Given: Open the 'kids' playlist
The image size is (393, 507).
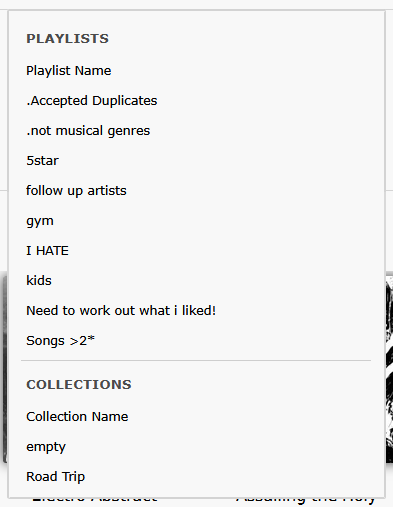Looking at the screenshot, I should coord(39,281).
